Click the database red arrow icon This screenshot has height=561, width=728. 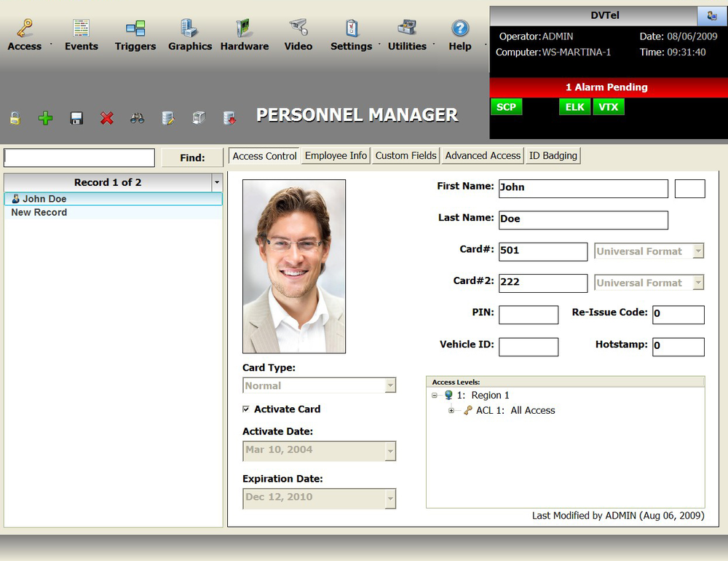[229, 118]
